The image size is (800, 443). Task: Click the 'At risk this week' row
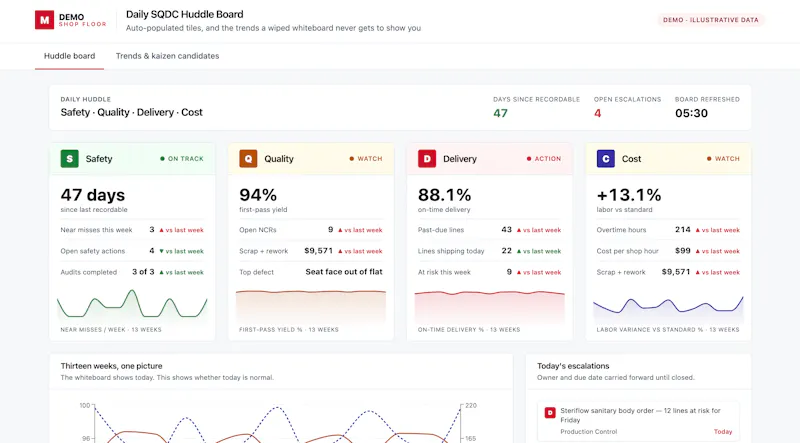[490, 272]
